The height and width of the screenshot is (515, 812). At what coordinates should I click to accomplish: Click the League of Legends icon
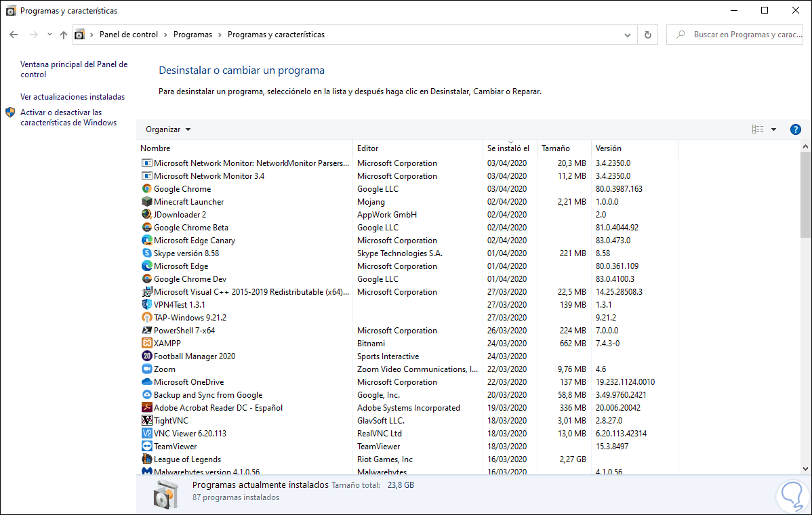coord(147,459)
